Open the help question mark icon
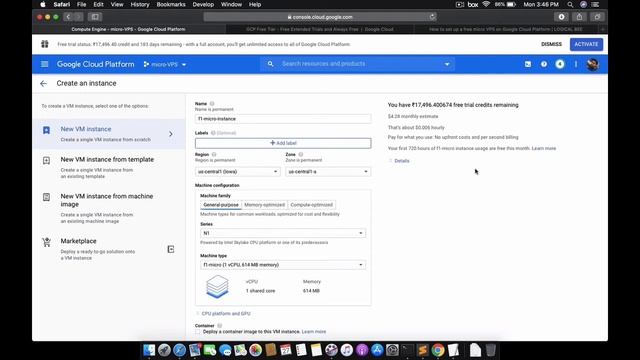This screenshot has width=640, height=360. (544, 64)
